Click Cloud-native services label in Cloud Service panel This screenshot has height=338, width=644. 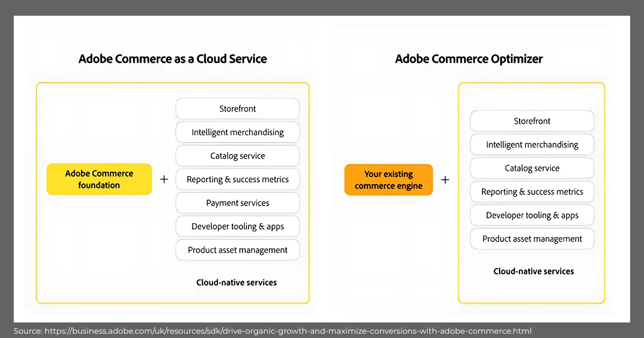point(237,282)
